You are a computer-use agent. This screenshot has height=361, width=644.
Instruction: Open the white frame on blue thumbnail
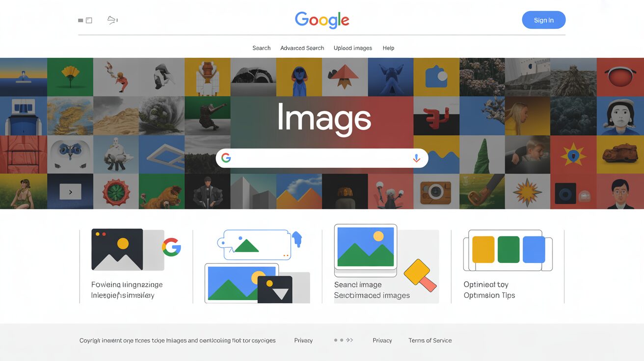coord(161,155)
